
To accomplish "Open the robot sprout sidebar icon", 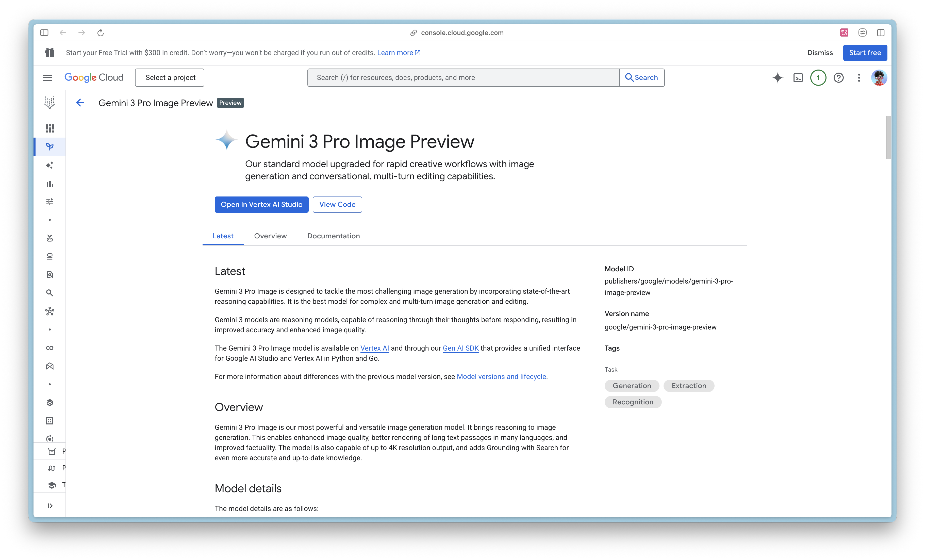I will point(49,238).
